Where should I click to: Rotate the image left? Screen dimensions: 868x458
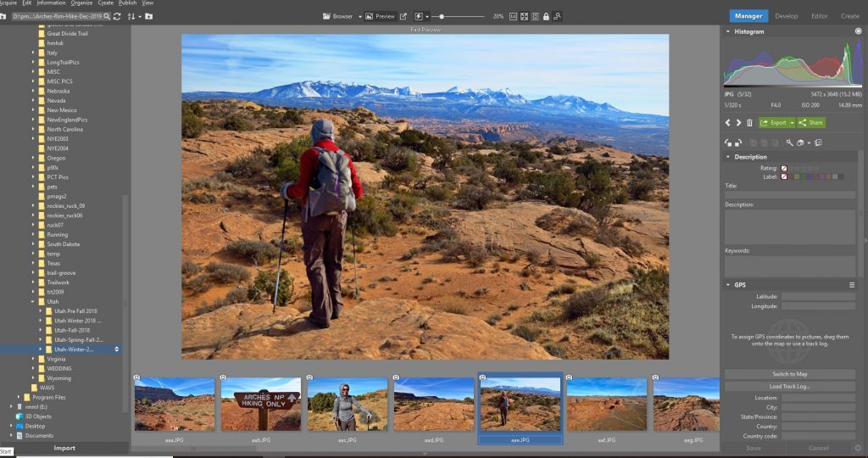pyautogui.click(x=730, y=142)
